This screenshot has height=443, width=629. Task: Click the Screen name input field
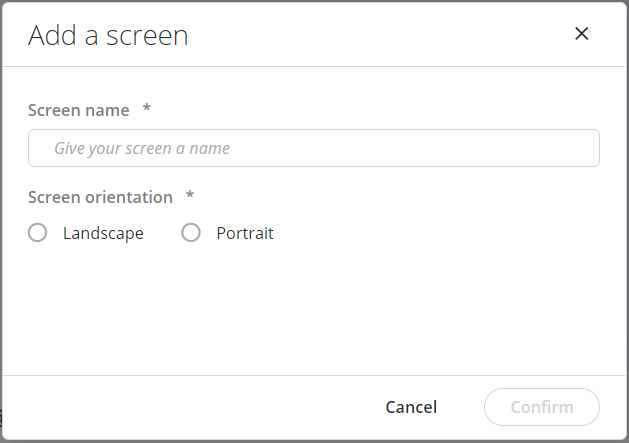313,148
